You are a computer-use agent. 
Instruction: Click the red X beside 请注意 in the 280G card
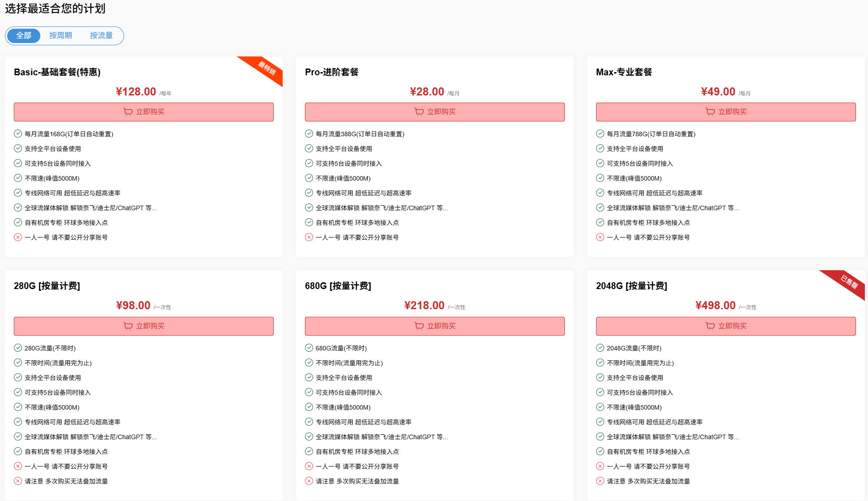coord(18,481)
